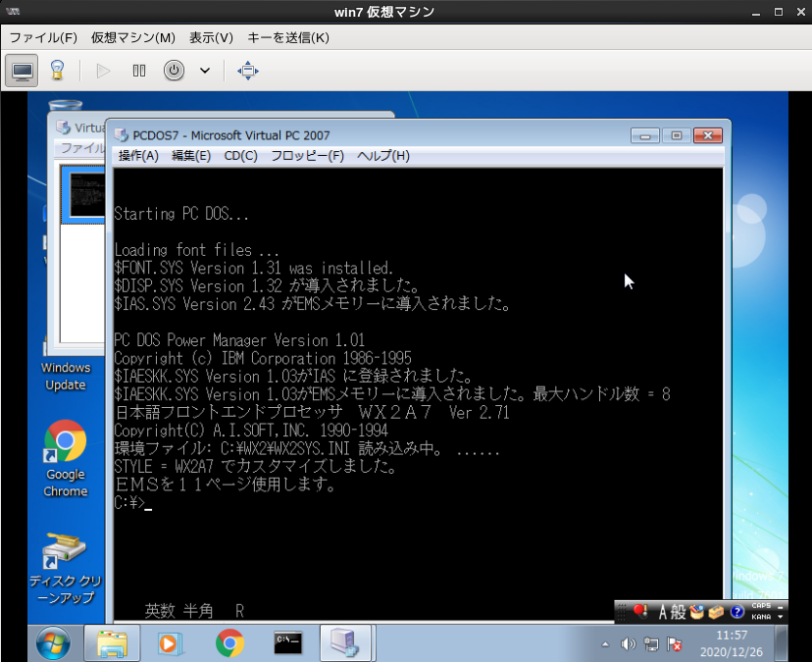Open the language bar options dropdown arrow
The width and height of the screenshot is (812, 662).
click(x=781, y=617)
